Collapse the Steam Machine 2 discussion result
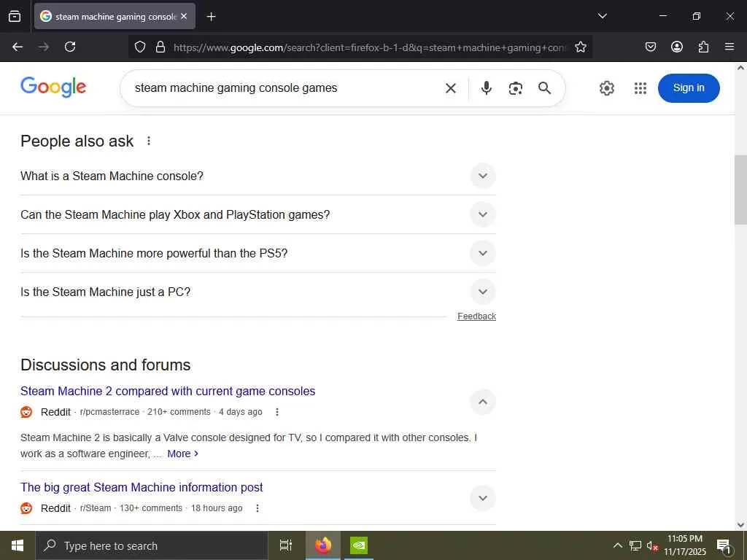Viewport: 747px width, 560px height. 483,402
